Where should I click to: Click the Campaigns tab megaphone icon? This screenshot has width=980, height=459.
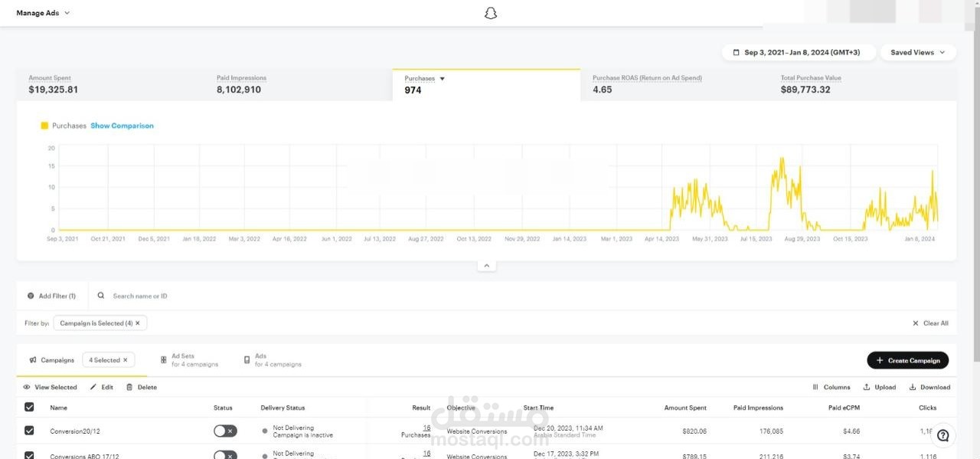click(x=33, y=360)
